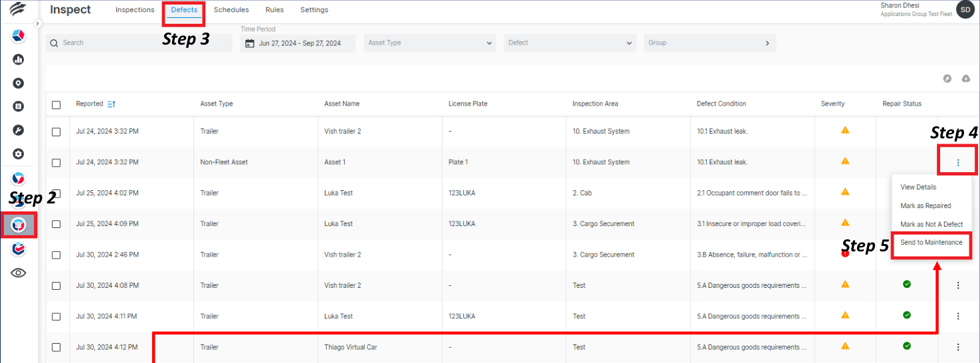Open three-dot menu for Jul 30 4:08 PM row
Viewport: 980px width, 363px height.
point(958,285)
